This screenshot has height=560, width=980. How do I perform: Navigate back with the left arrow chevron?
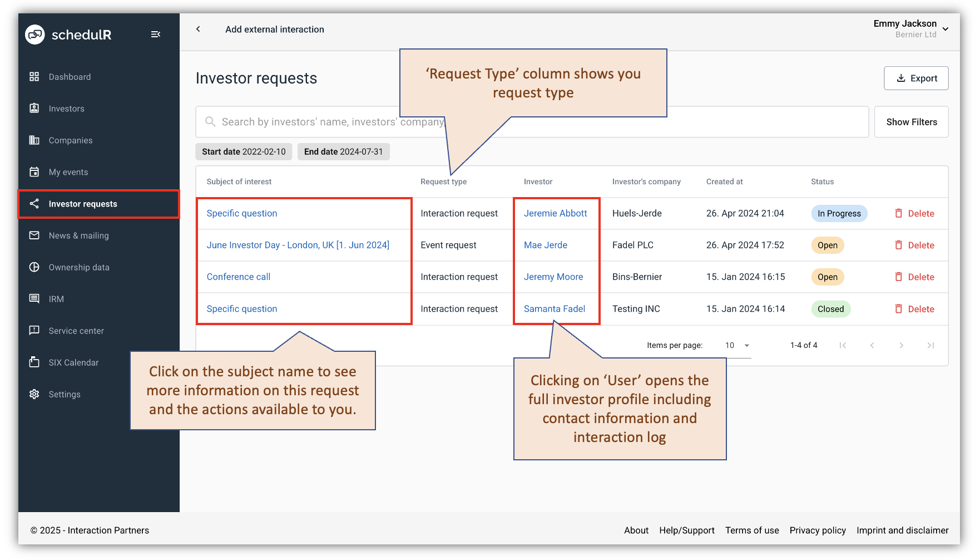198,29
